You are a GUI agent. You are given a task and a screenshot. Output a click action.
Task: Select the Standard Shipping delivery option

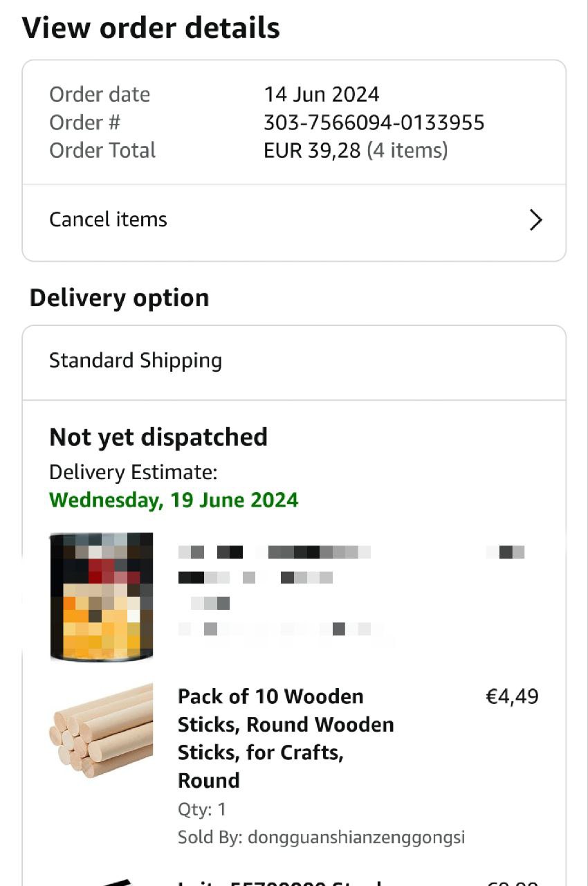coord(294,362)
